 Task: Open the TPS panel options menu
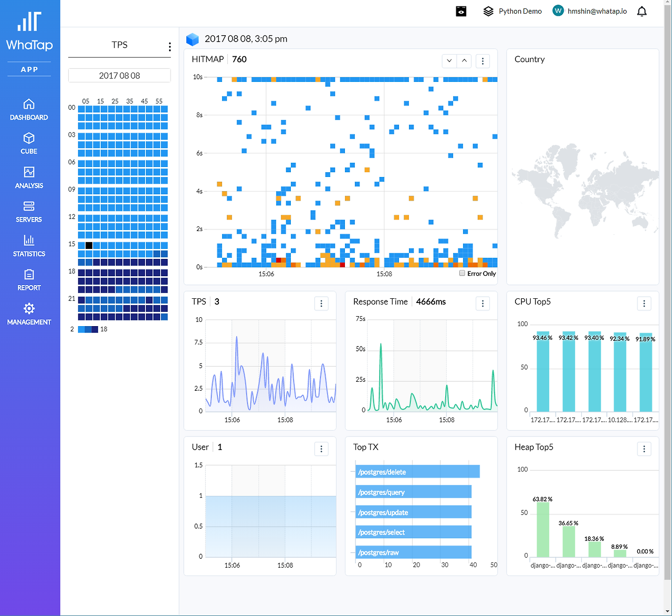(170, 47)
